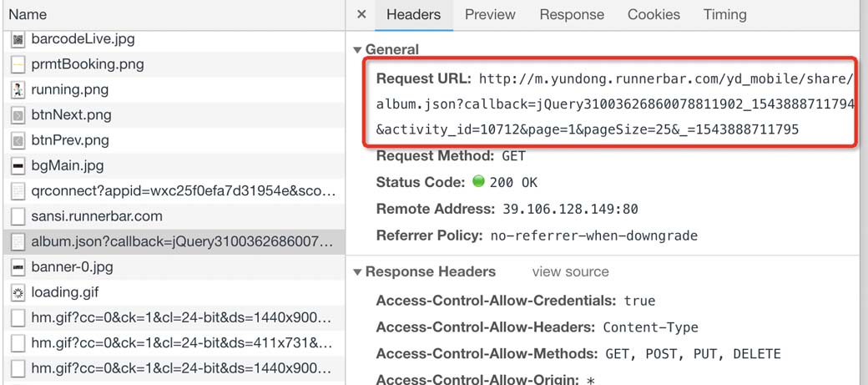Collapse the General section triangle
868x385 pixels.
tap(357, 50)
